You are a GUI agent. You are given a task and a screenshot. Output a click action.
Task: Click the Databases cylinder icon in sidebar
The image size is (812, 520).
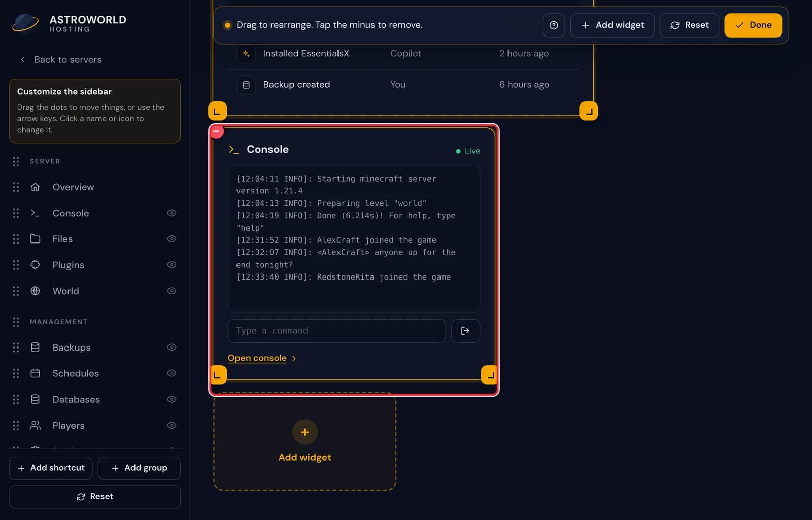pos(35,399)
